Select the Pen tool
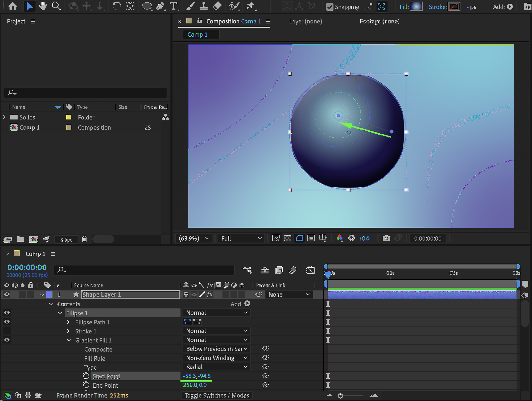This screenshot has width=532, height=401. click(x=160, y=6)
